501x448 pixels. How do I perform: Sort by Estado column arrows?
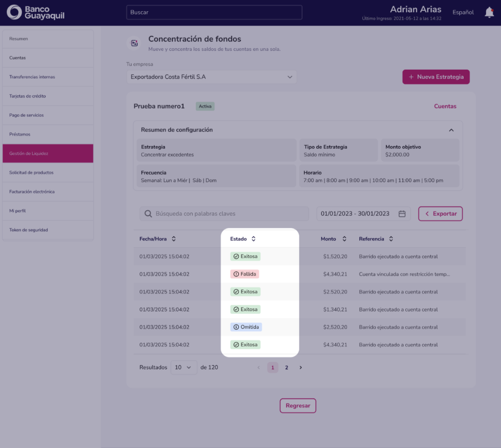pyautogui.click(x=253, y=239)
